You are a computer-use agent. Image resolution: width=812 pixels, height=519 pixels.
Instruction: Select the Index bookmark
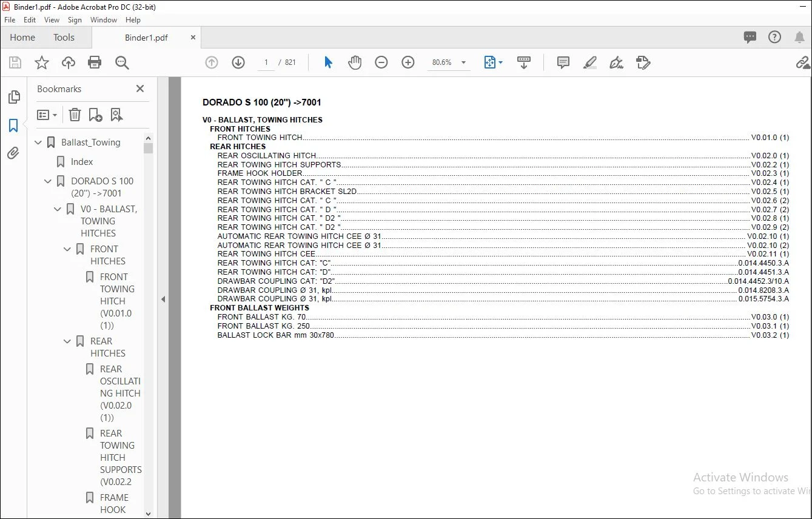[82, 162]
